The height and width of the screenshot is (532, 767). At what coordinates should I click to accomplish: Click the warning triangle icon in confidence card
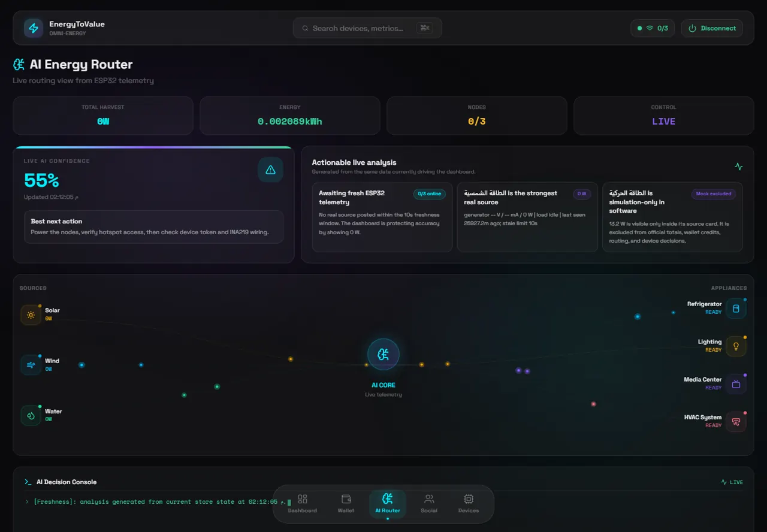tap(270, 170)
